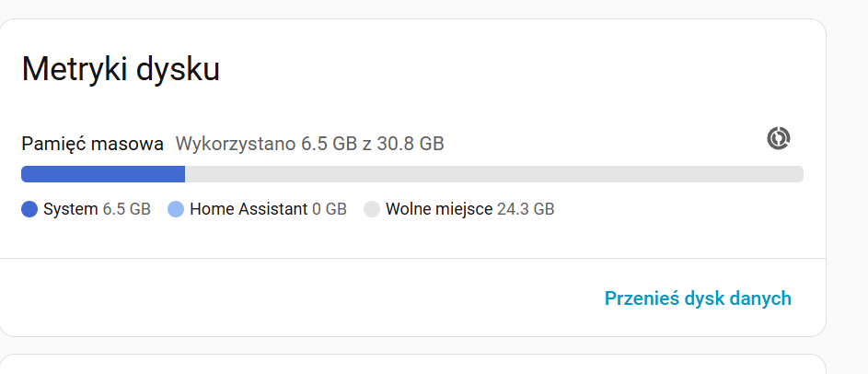Click the blue used portion of storage bar
This screenshot has width=868, height=374.
click(x=103, y=174)
